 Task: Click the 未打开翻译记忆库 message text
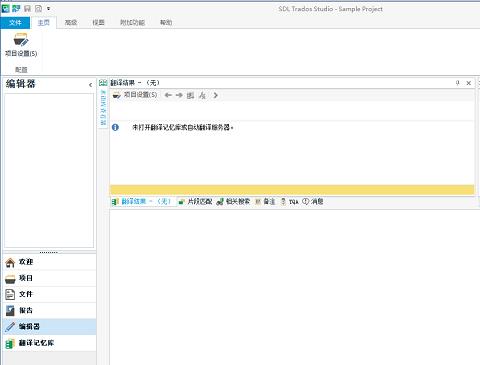(183, 127)
